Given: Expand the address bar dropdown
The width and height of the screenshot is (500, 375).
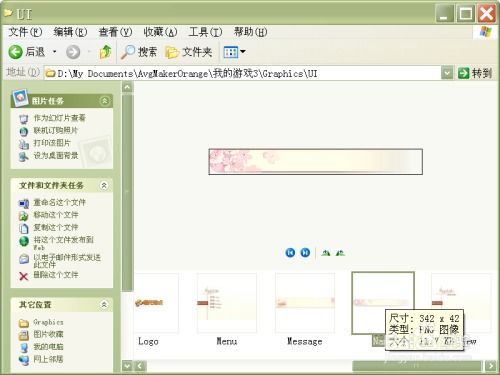Looking at the screenshot, I should [447, 73].
